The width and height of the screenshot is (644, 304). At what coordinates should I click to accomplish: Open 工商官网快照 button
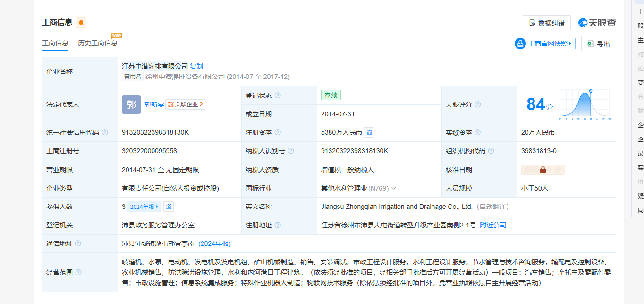[x=545, y=43]
